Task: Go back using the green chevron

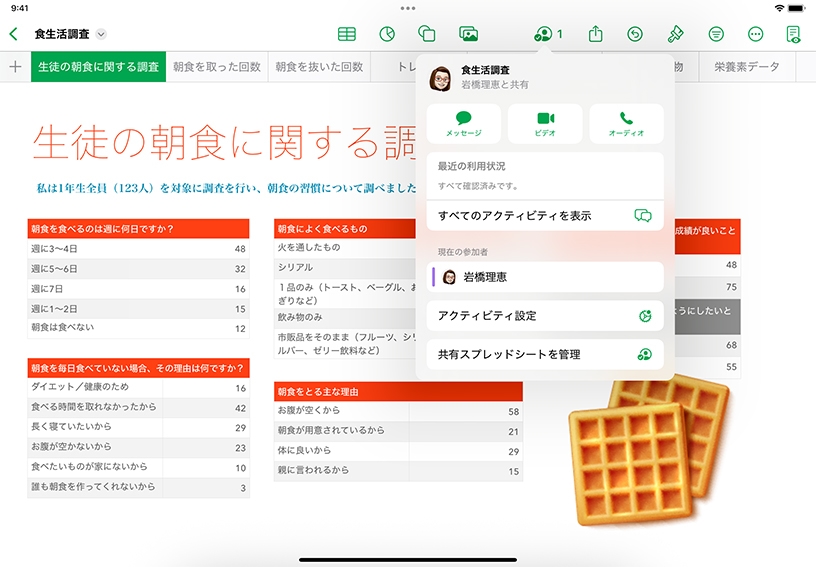Action: [x=13, y=34]
